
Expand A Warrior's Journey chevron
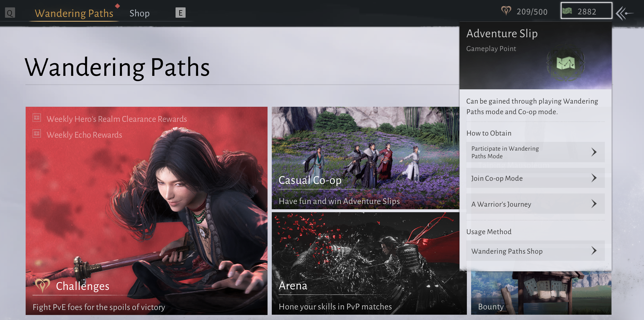[x=594, y=204]
